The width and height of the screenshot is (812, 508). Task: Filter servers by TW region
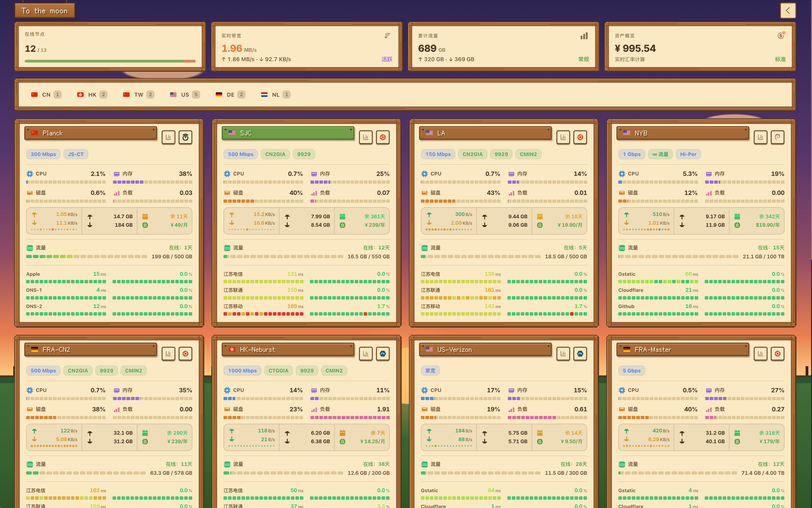(138, 95)
